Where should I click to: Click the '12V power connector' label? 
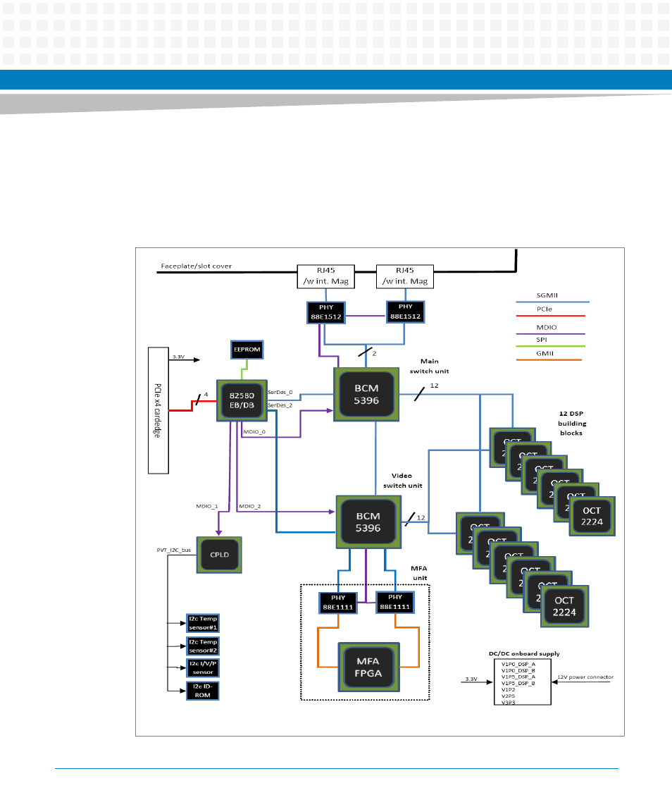tap(585, 677)
